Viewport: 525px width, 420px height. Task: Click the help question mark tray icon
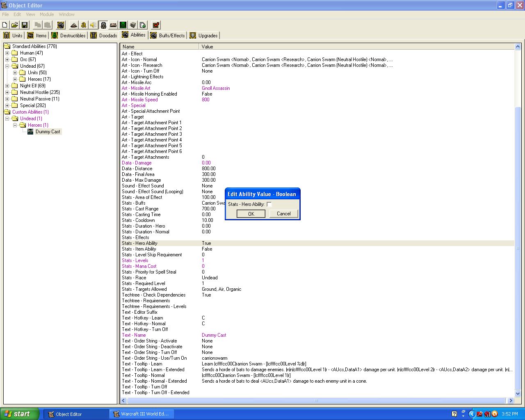pos(454,414)
